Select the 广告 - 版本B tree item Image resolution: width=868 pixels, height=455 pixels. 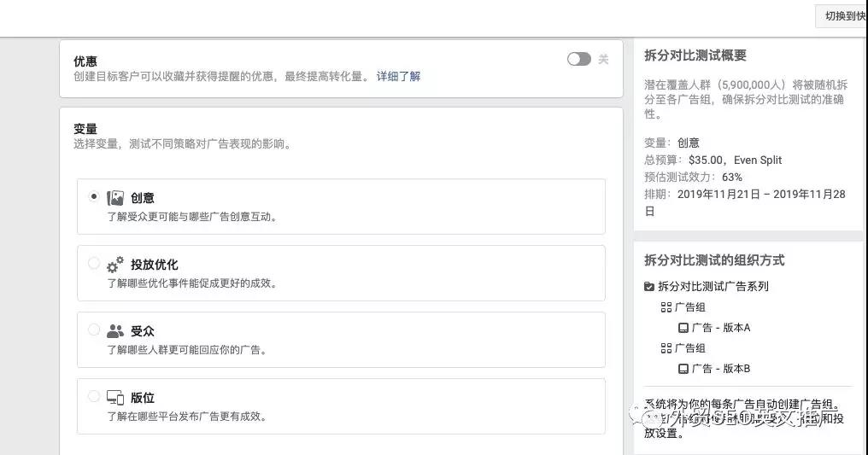pyautogui.click(x=715, y=369)
